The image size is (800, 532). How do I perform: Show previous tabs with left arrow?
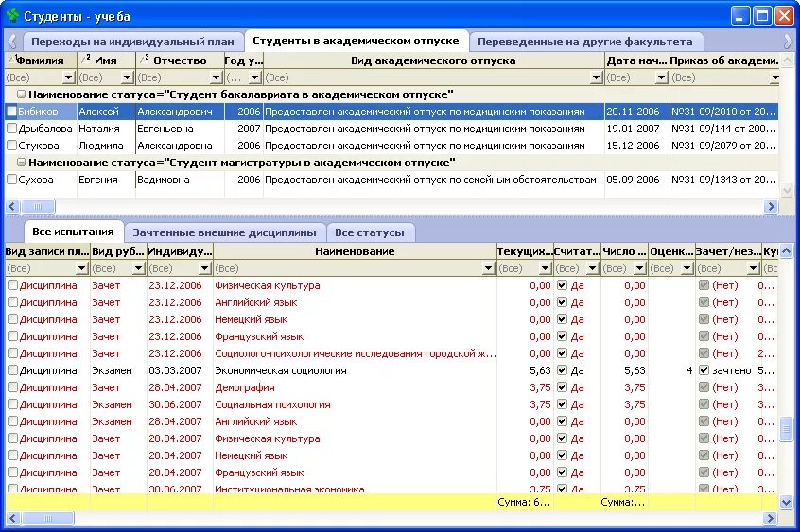pos(12,42)
